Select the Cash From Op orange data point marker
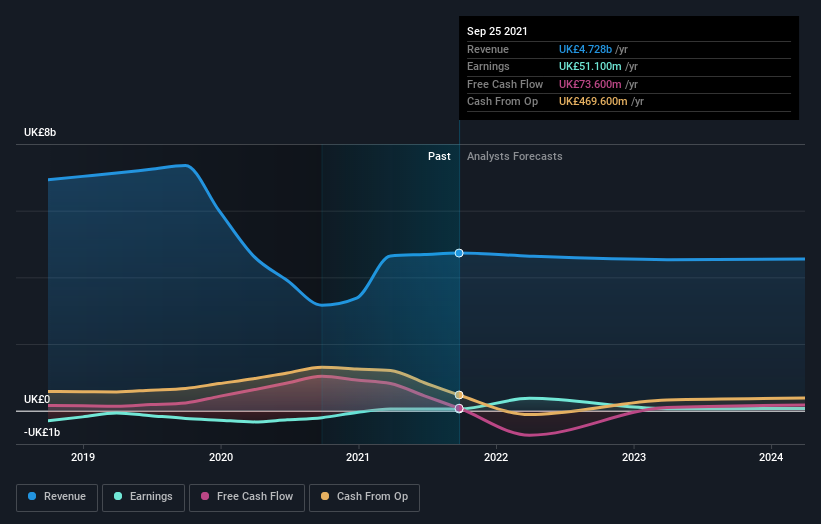 (x=459, y=395)
